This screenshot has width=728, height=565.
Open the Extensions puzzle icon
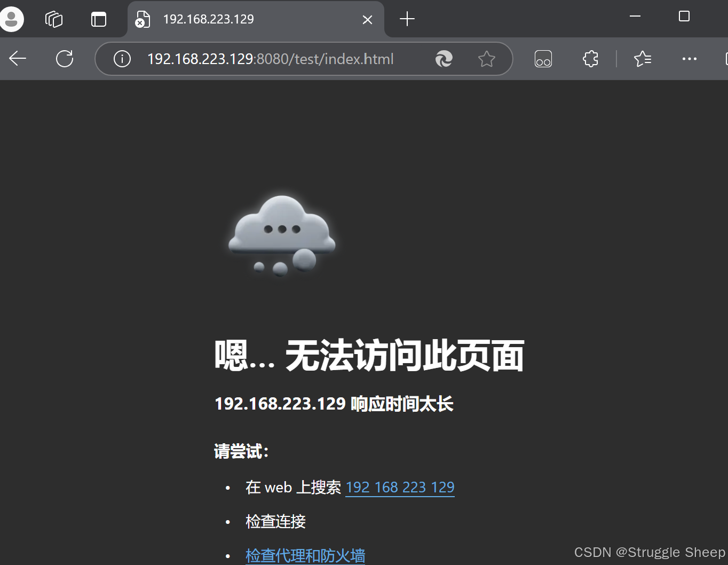tap(590, 59)
